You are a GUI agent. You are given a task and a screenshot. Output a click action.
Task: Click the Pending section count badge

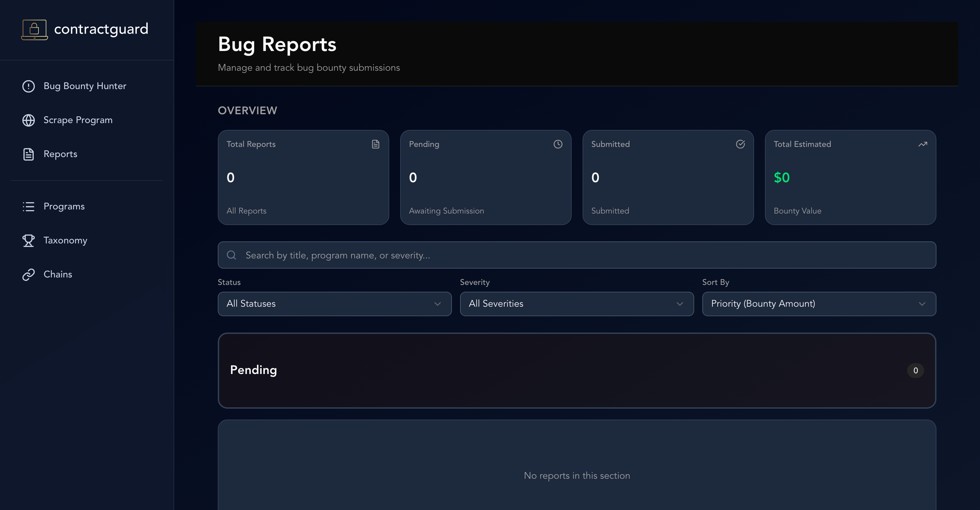coord(915,371)
